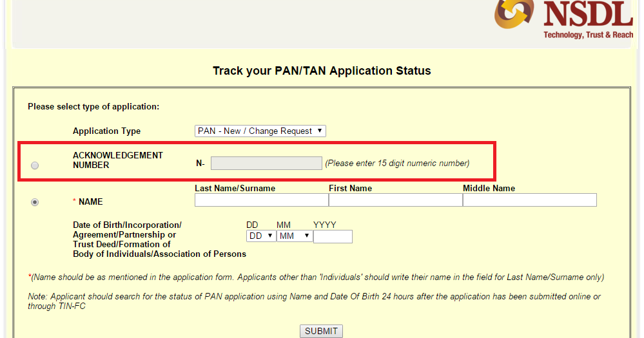The image size is (644, 338).
Task: Select the Acknowledgement Number radio button
Action: [35, 165]
